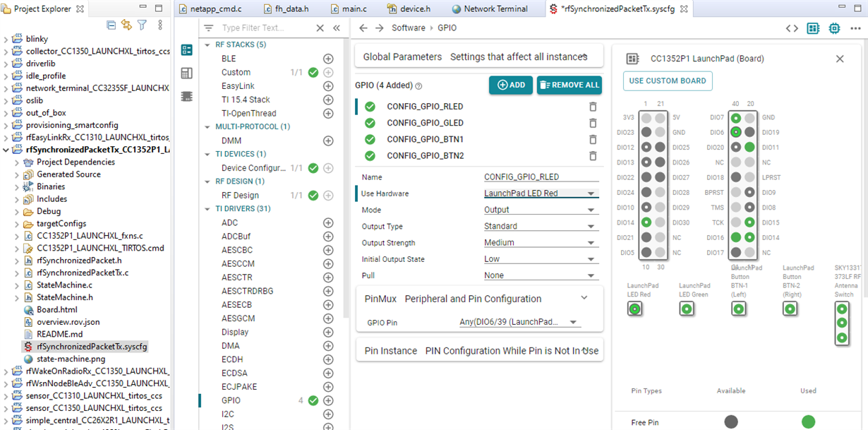This screenshot has height=430, width=868.
Task: Add a TI 15.4 Stack instance
Action: click(x=328, y=100)
